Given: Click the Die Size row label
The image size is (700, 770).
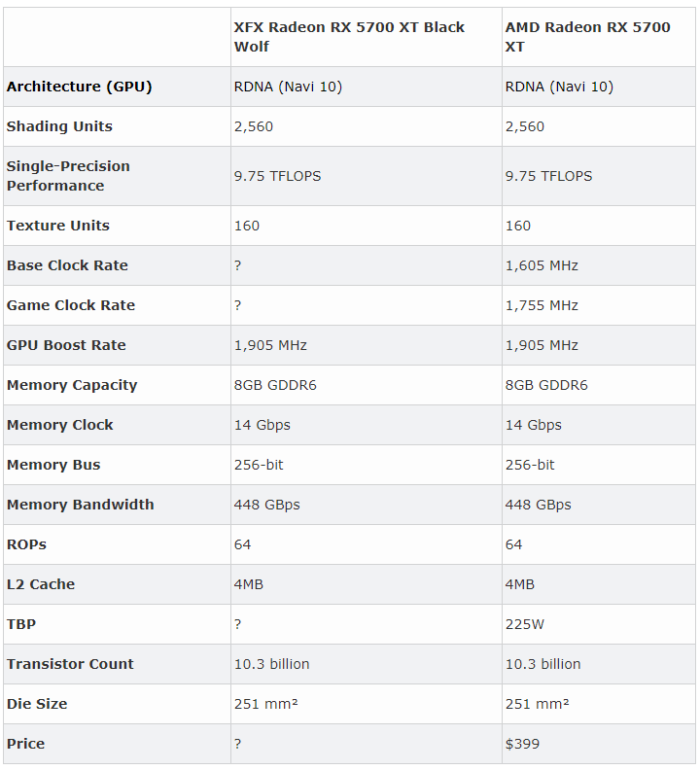Looking at the screenshot, I should click(x=37, y=704).
